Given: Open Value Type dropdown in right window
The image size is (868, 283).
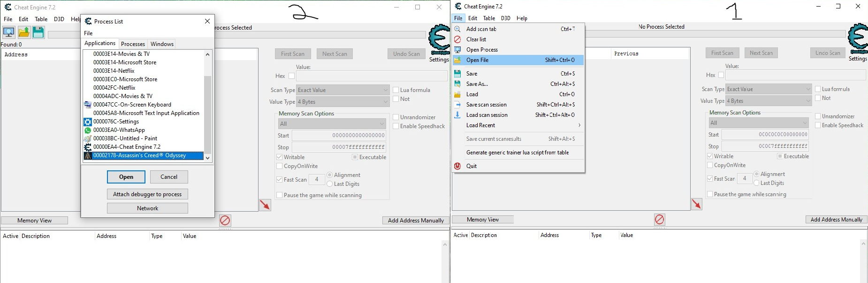Looking at the screenshot, I should (x=768, y=101).
